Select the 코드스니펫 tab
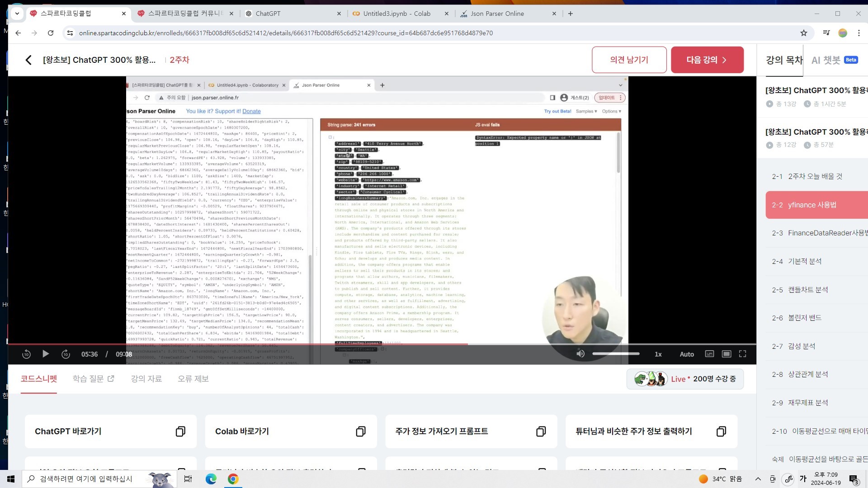868x488 pixels. tap(39, 379)
